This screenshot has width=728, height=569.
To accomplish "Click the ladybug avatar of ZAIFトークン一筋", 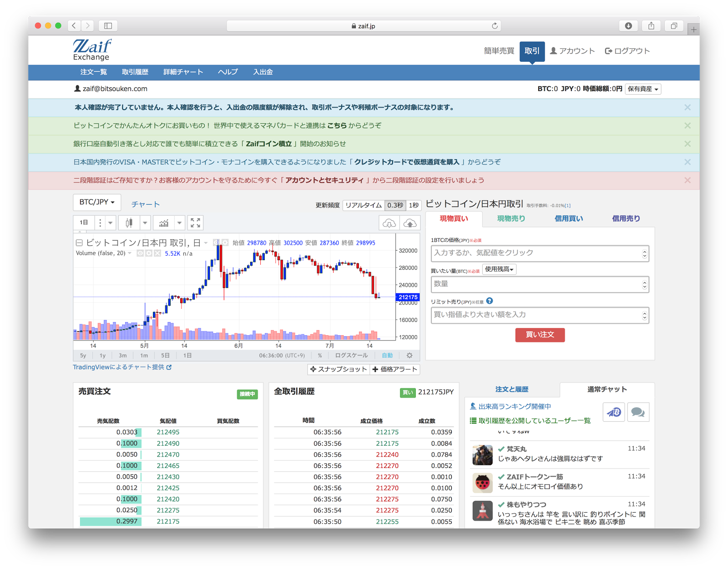I will click(482, 483).
